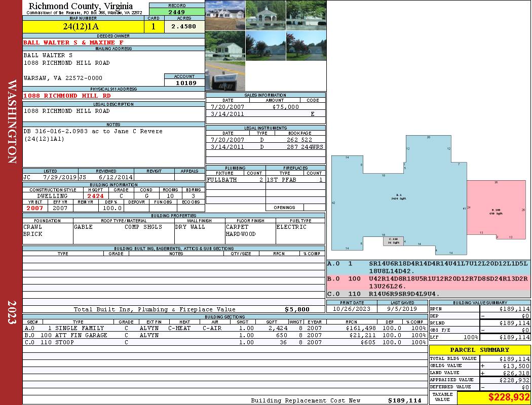Image resolution: width=532 pixels, height=405 pixels.
Task: Click the LCF 100% value
Action: pyautogui.click(x=471, y=337)
